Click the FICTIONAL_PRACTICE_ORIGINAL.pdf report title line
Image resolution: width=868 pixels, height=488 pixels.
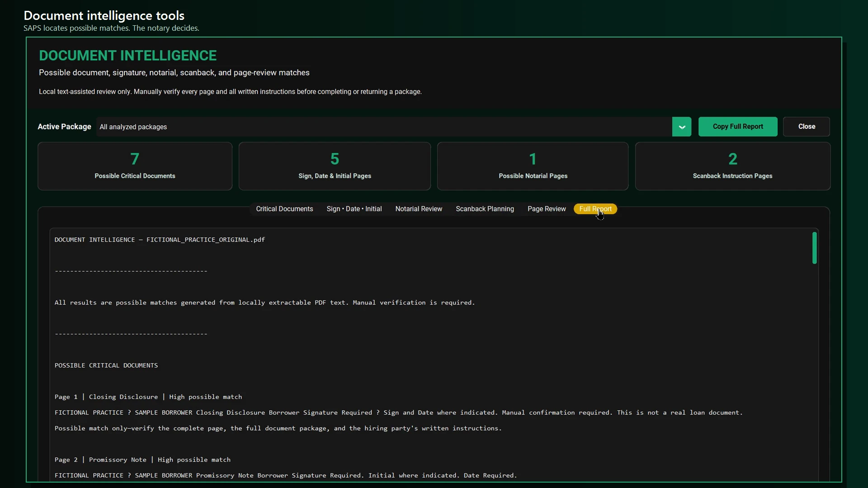(160, 239)
